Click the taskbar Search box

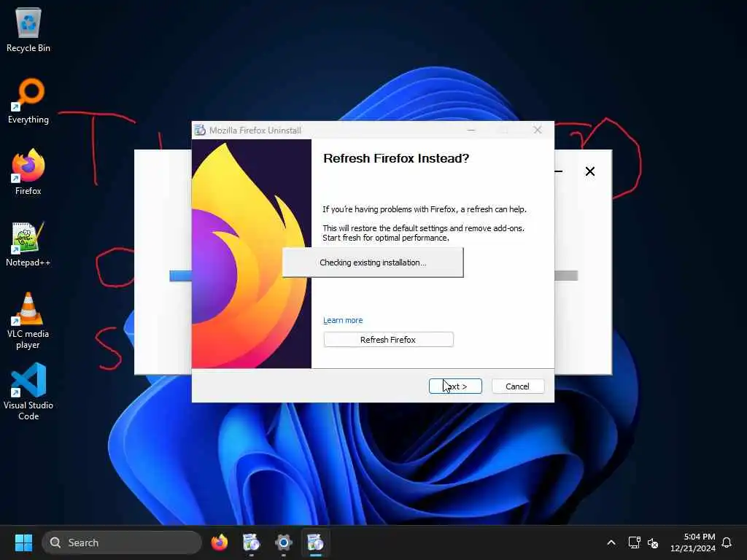[x=122, y=542]
